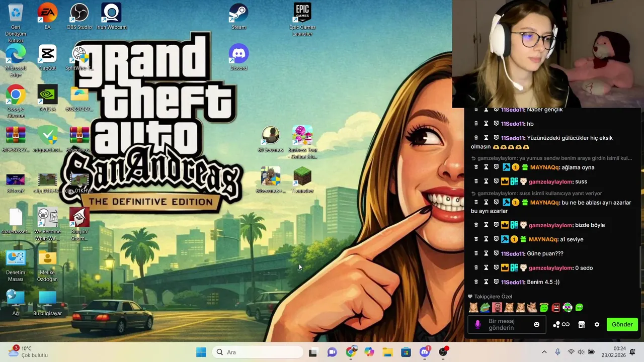
Task: Delete the "ağlama oyna" chat message
Action: click(x=476, y=167)
